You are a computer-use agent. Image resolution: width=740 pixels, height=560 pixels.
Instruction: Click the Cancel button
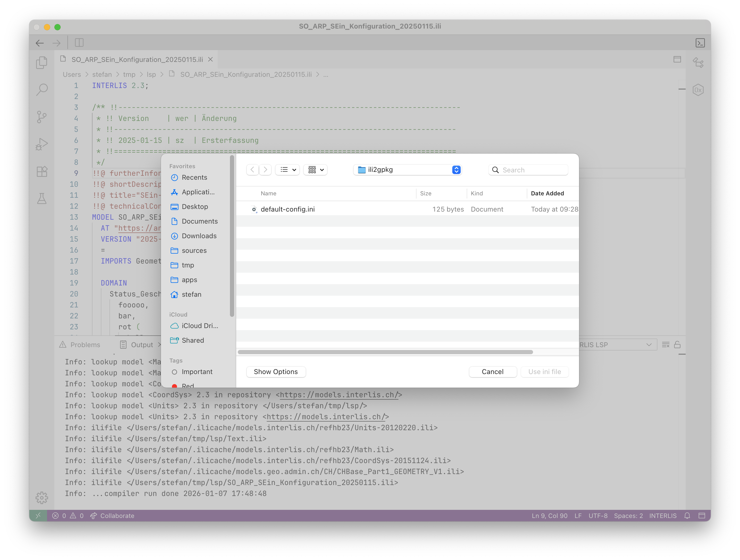pos(493,372)
